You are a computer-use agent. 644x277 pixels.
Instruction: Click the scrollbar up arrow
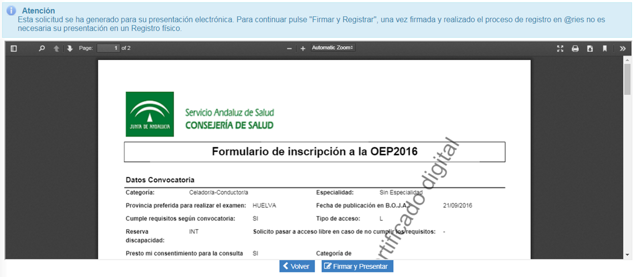click(x=627, y=60)
